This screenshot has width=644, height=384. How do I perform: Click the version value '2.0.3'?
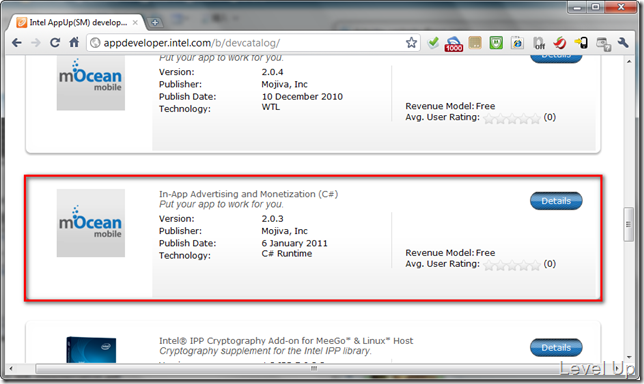[x=272, y=218]
